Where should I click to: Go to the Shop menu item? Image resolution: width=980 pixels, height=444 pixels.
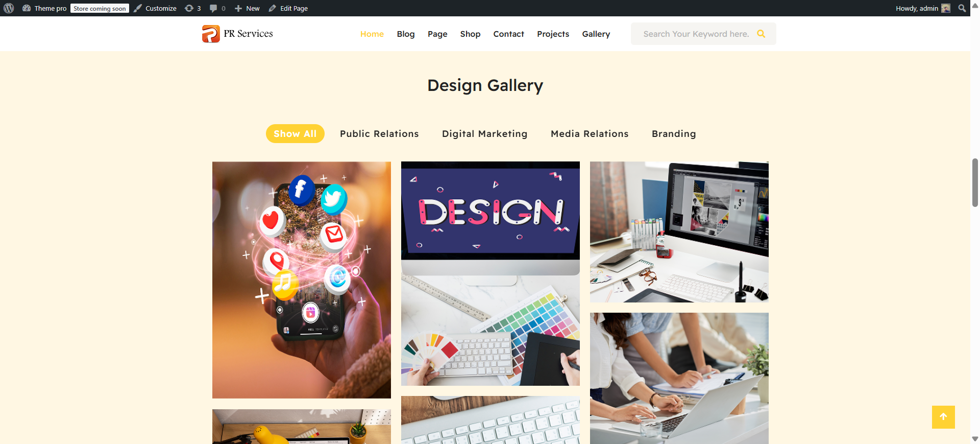click(x=470, y=34)
